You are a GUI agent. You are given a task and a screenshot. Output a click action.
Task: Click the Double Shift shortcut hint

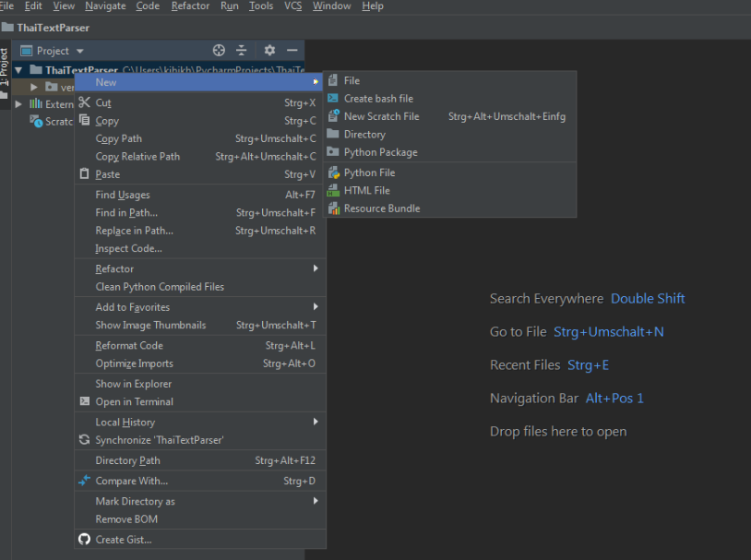point(648,298)
